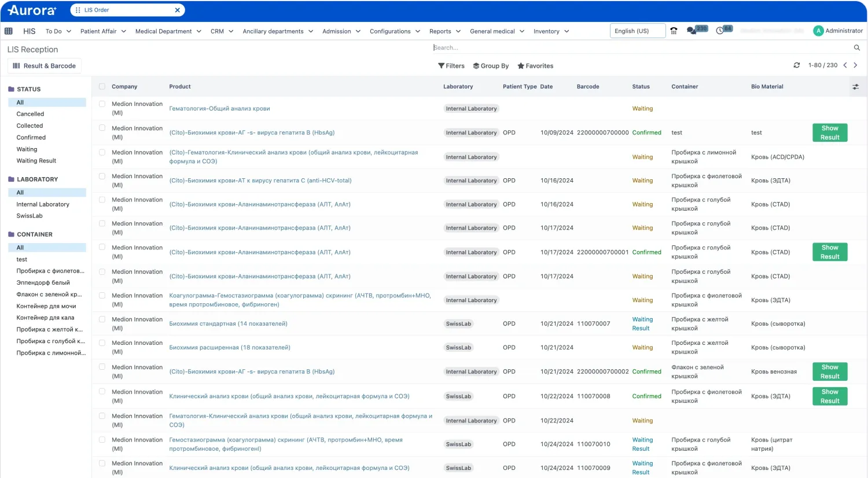Click the search magnifier icon
868x478 pixels.
857,48
